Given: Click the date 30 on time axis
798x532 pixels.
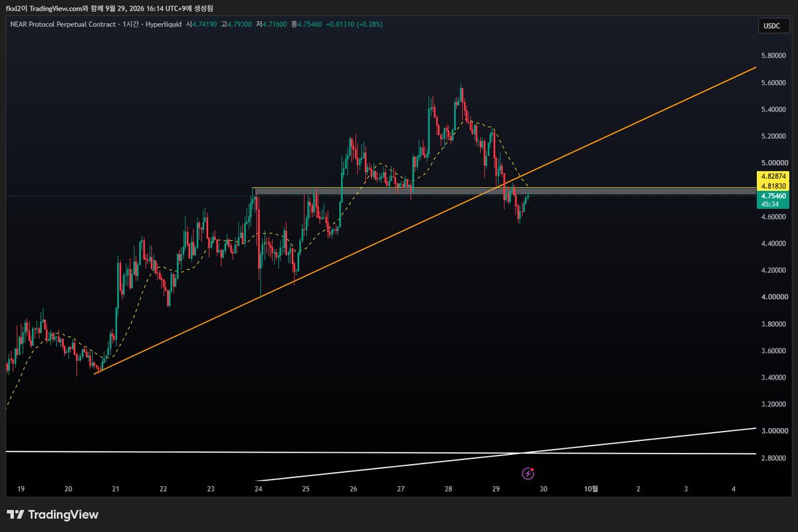Looking at the screenshot, I should pyautogui.click(x=543, y=489).
